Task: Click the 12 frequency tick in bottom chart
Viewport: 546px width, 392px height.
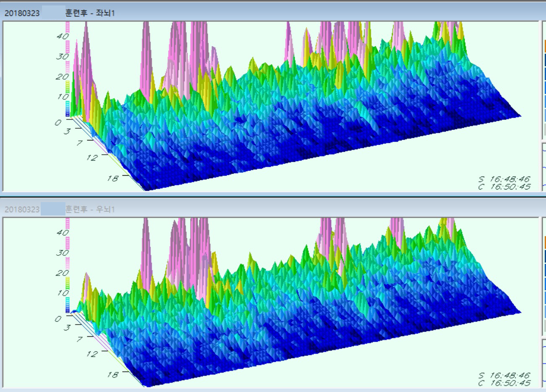Action: click(x=92, y=354)
